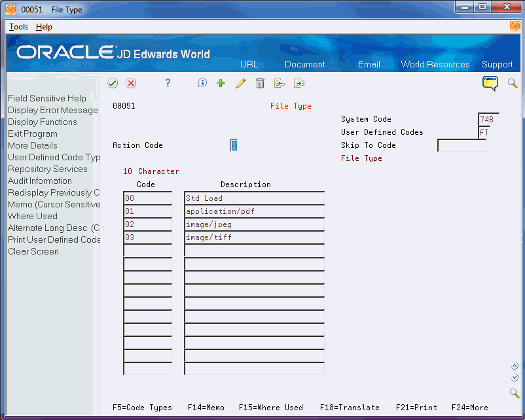Open User Defined Code Types
This screenshot has width=525, height=420.
tap(54, 157)
